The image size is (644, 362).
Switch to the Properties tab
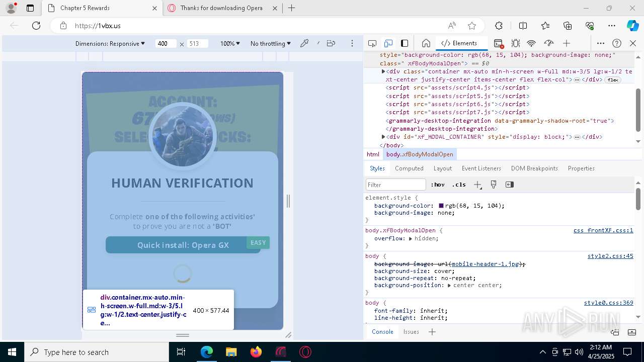(581, 168)
